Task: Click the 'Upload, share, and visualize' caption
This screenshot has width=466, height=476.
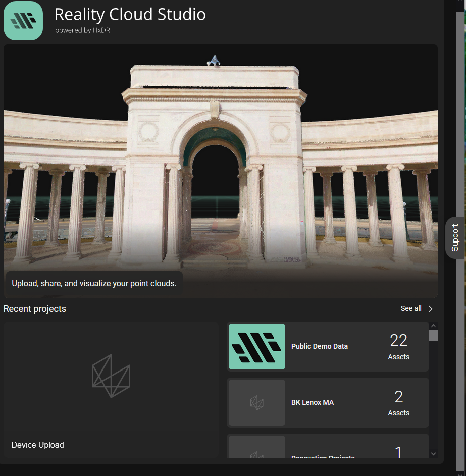Action: [94, 284]
